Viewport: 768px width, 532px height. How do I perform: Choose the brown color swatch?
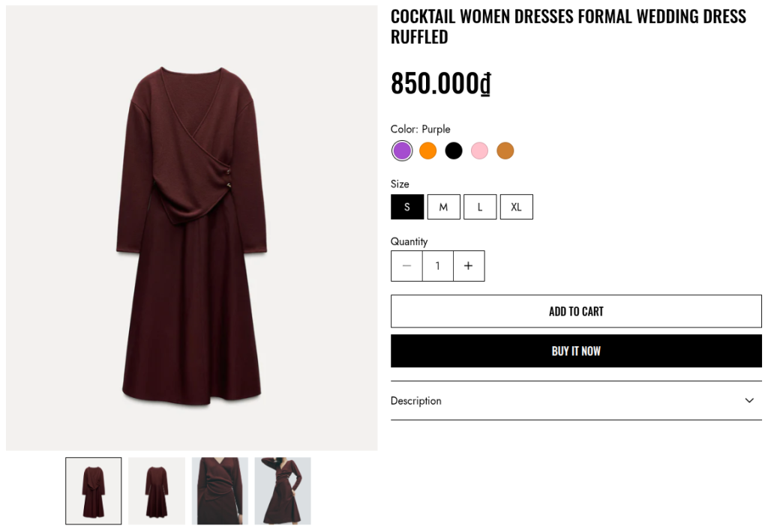coord(505,151)
